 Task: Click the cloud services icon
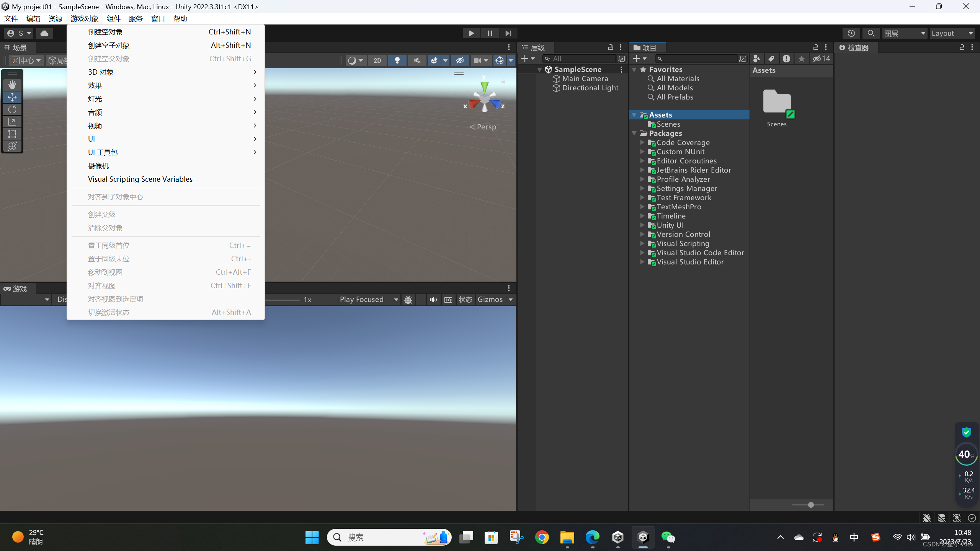[44, 33]
